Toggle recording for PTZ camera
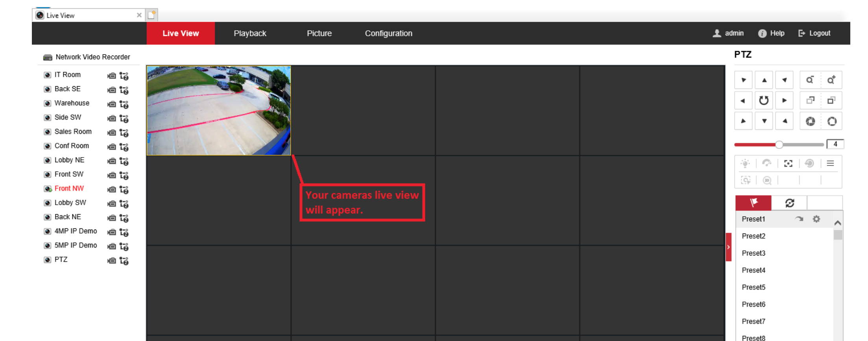The width and height of the screenshot is (868, 341). pos(112,260)
